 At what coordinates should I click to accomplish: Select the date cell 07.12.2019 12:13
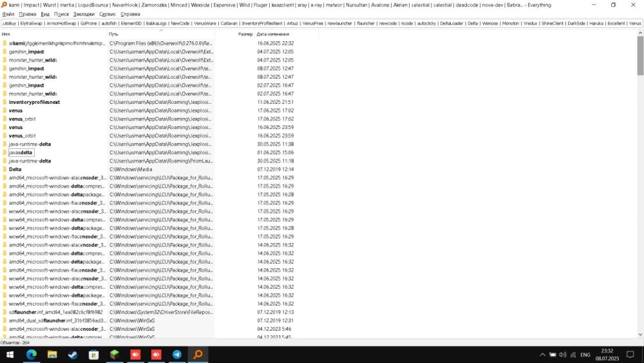(275, 312)
